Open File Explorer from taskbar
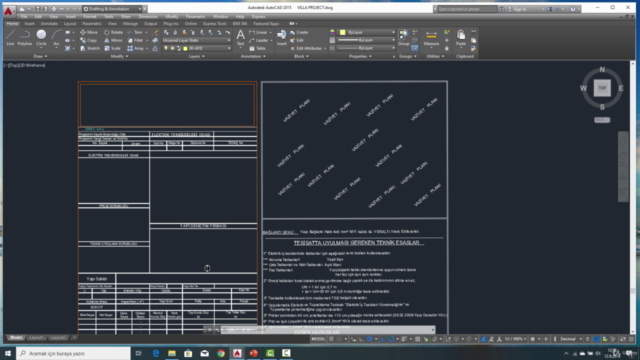The height and width of the screenshot is (360, 640). click(172, 353)
